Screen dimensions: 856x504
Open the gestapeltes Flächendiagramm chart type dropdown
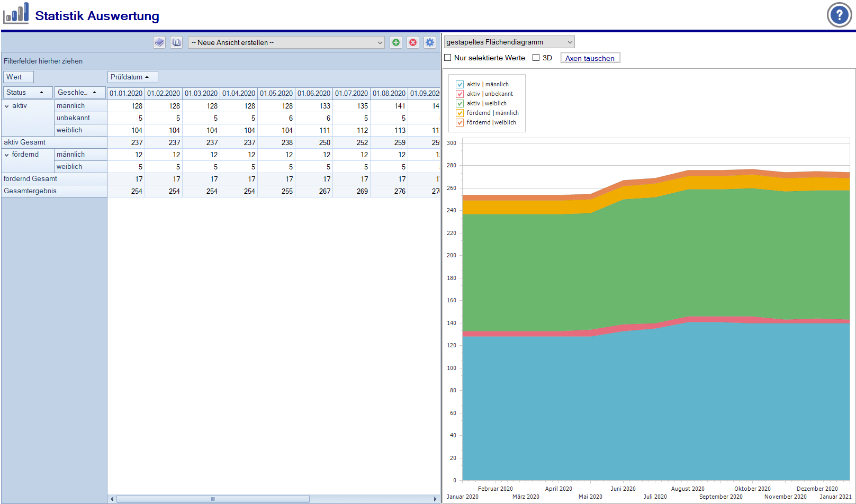click(x=509, y=42)
